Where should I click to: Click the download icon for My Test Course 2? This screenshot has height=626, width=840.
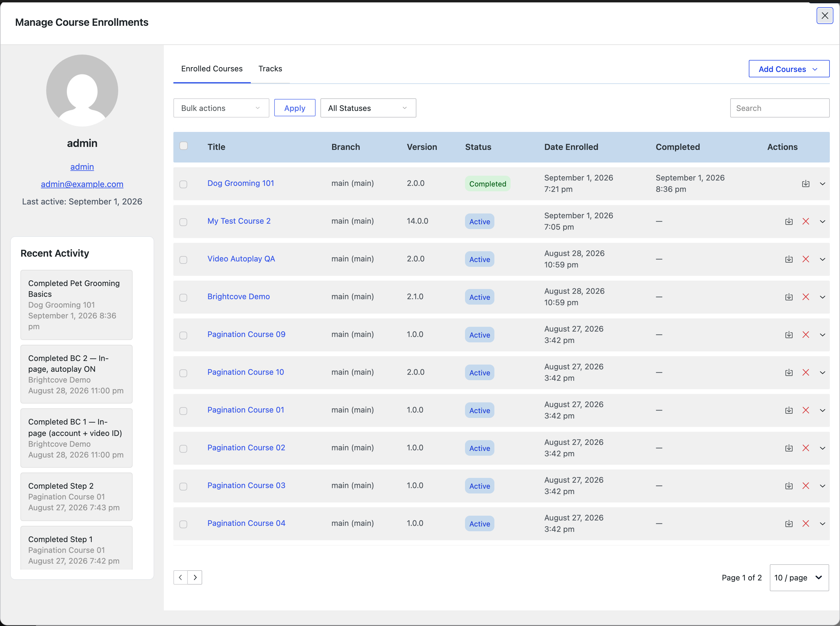pyautogui.click(x=789, y=221)
